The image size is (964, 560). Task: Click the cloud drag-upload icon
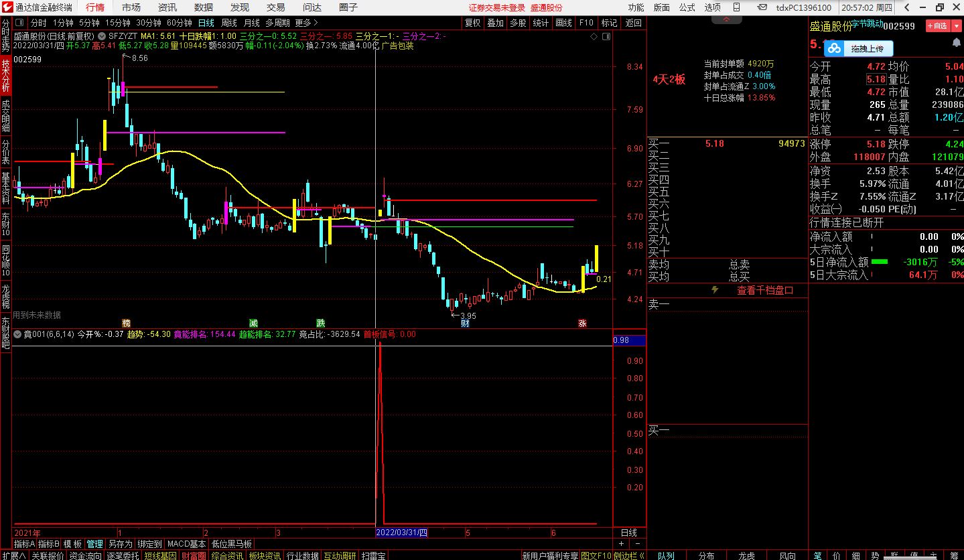click(834, 48)
